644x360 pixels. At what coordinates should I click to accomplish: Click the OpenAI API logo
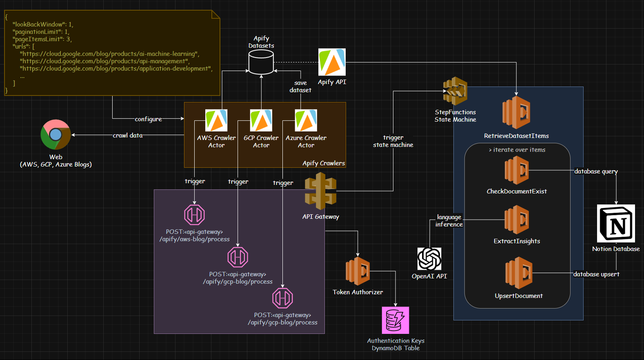429,259
